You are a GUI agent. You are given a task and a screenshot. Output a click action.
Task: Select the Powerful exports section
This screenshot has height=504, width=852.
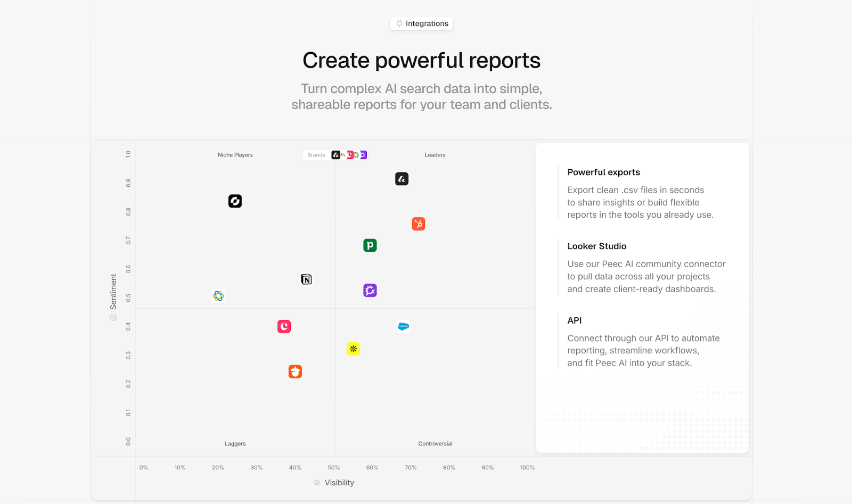[604, 172]
